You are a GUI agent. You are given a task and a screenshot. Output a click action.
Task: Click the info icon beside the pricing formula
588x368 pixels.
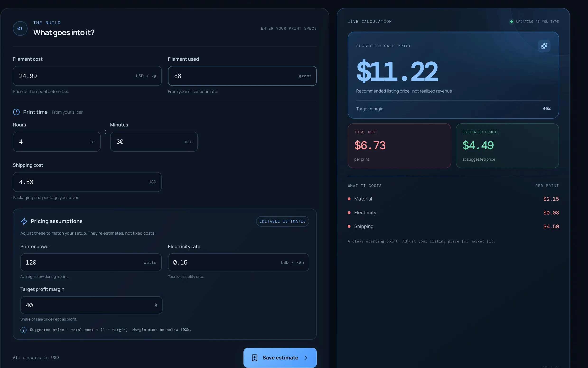click(23, 330)
